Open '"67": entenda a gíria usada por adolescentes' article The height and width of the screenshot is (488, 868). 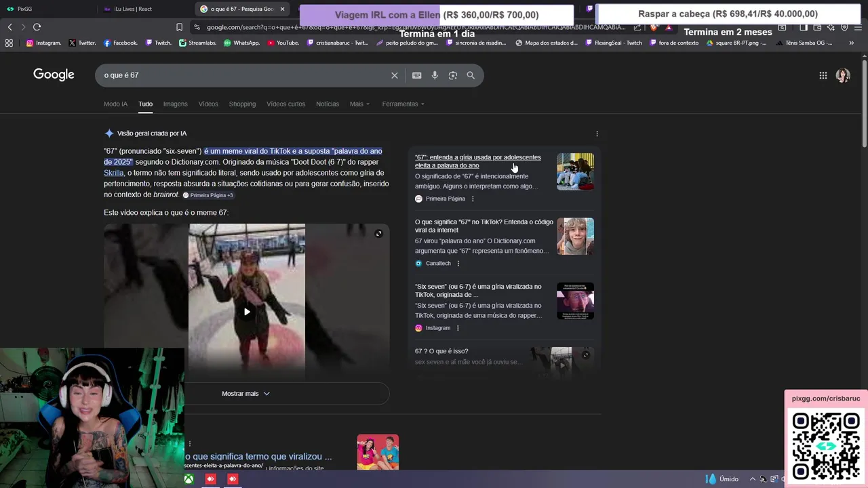478,161
